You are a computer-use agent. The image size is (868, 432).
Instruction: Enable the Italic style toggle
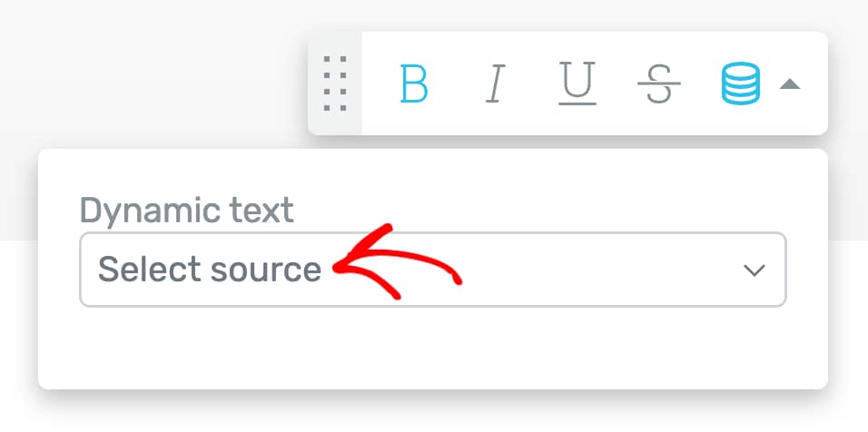click(496, 83)
